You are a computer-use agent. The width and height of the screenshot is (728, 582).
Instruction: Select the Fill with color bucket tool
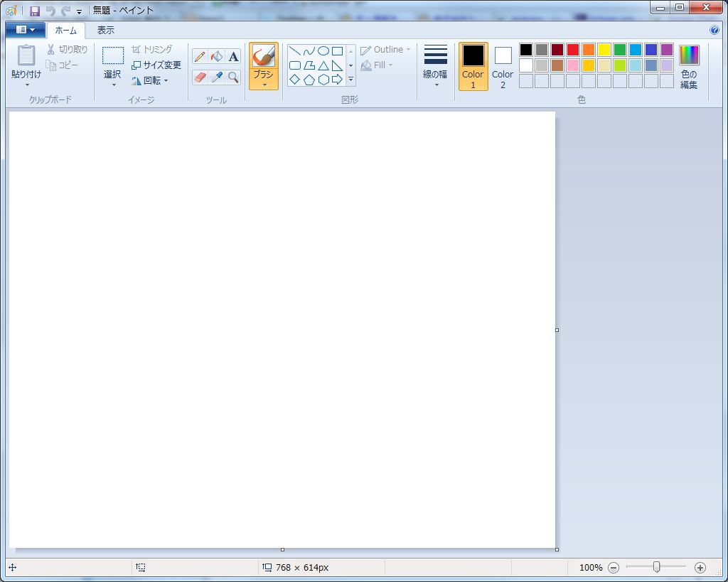click(x=217, y=56)
